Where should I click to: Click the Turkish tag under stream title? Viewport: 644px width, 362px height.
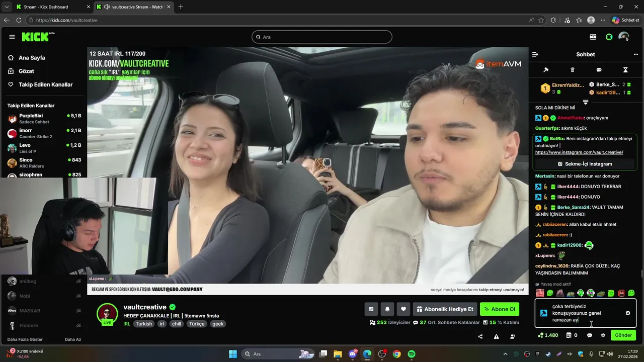[x=143, y=324]
